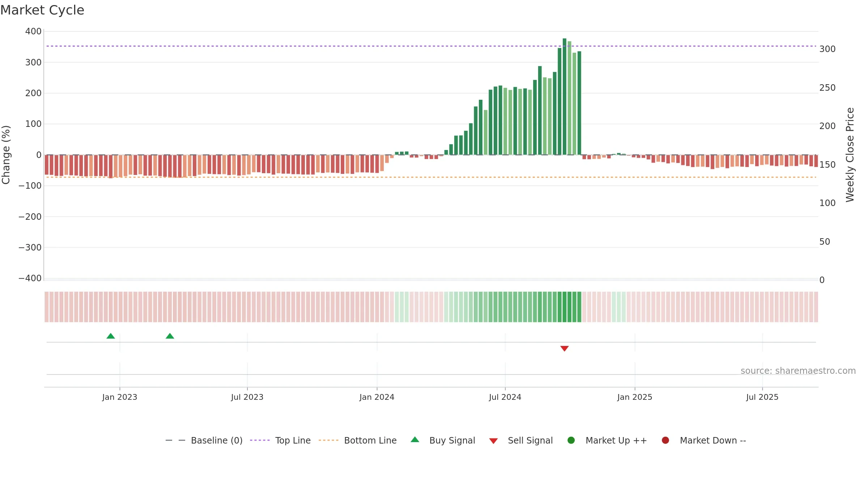Click the 250 label on the right price axis
This screenshot has height=488, width=868.
(x=827, y=88)
